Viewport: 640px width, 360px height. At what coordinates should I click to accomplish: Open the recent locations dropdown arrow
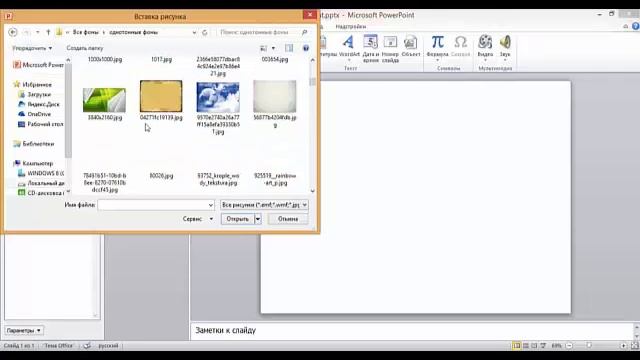38,32
